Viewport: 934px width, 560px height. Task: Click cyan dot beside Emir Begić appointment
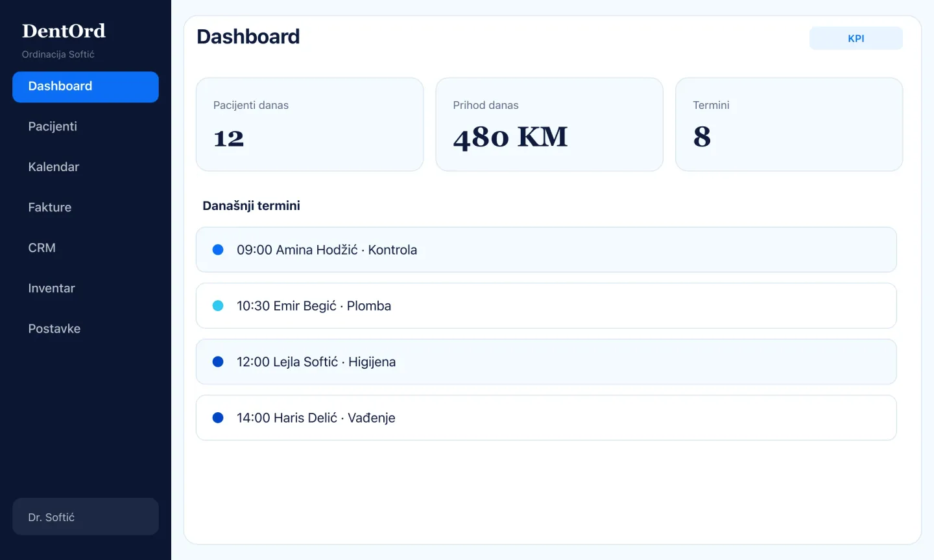pos(218,306)
